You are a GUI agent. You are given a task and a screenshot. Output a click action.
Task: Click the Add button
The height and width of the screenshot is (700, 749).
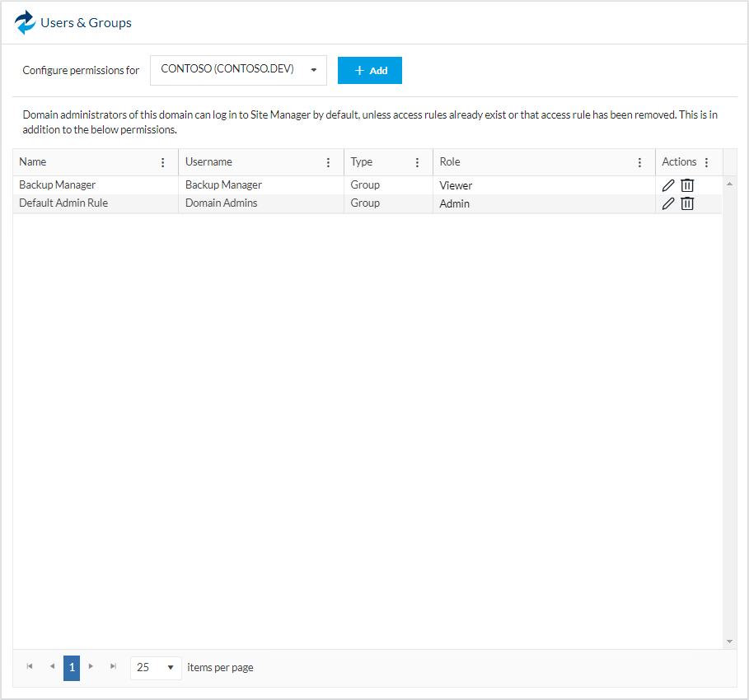(x=370, y=71)
